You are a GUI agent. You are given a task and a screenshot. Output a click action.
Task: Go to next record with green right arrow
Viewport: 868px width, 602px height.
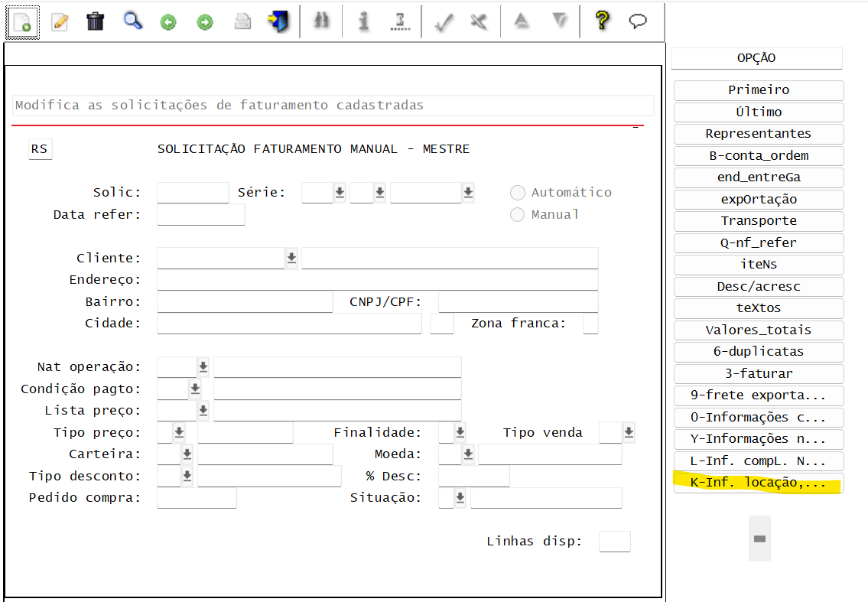pyautogui.click(x=205, y=22)
